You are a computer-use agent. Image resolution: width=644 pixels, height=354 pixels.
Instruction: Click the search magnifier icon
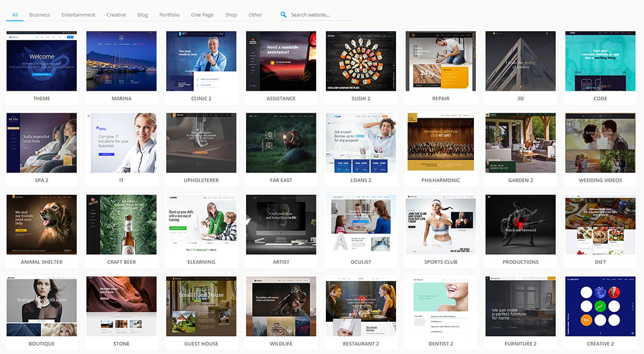(284, 15)
